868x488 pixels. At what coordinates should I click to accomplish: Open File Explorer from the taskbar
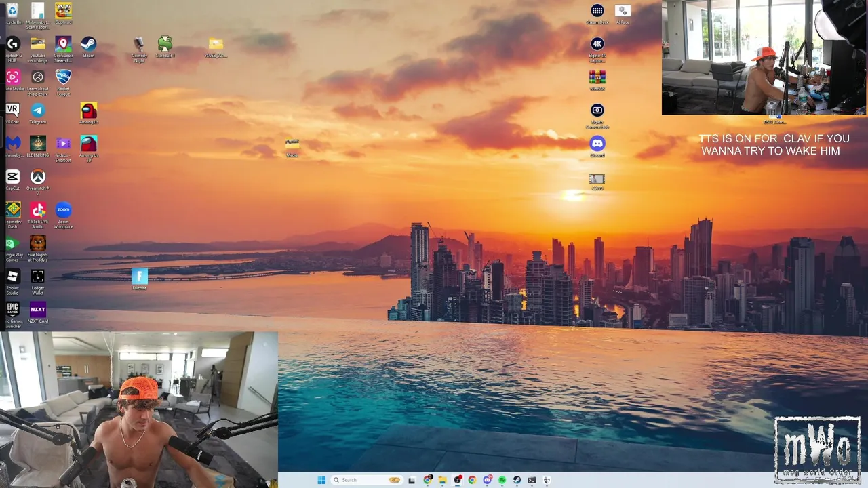point(442,480)
